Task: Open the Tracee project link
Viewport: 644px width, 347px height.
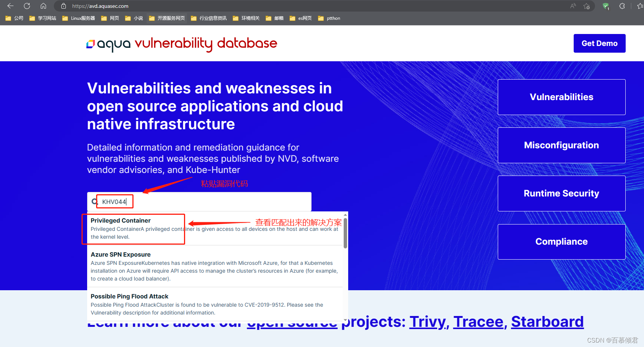Action: tap(478, 322)
